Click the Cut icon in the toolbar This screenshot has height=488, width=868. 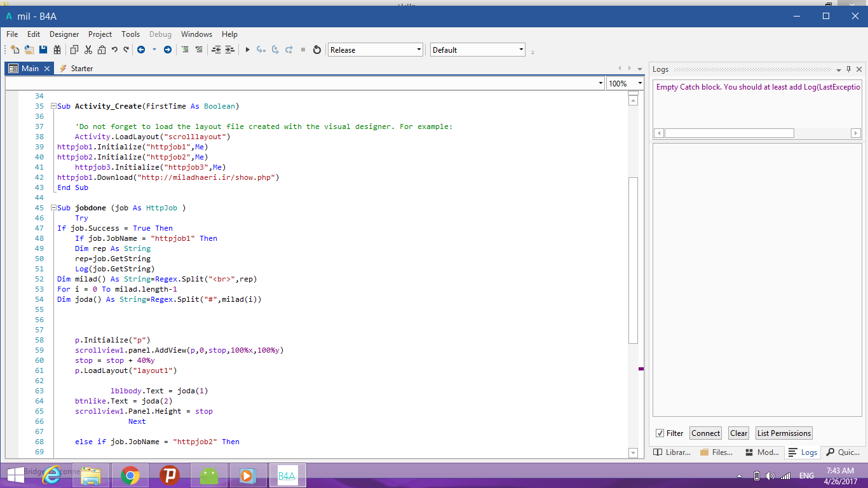click(88, 49)
